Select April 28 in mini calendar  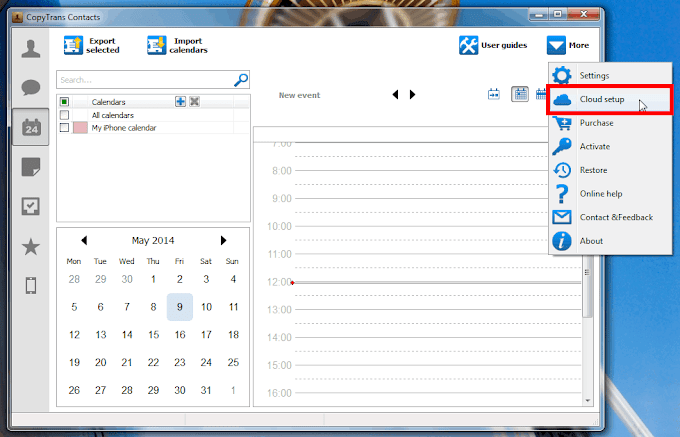coord(74,279)
